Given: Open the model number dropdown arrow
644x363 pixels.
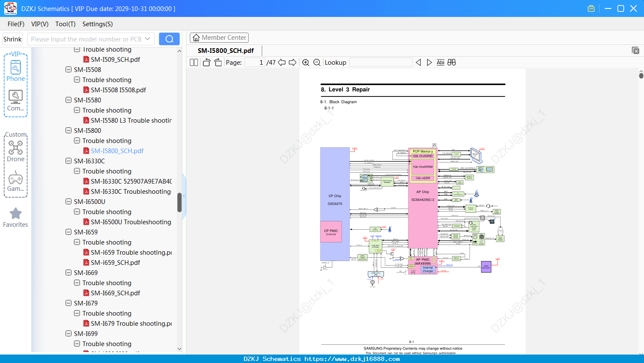Looking at the screenshot, I should point(148,39).
